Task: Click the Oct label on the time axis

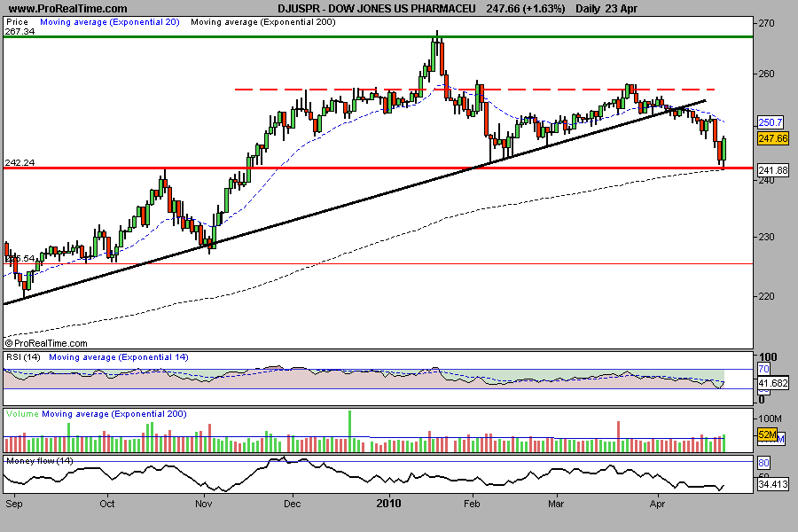Action: point(107,504)
